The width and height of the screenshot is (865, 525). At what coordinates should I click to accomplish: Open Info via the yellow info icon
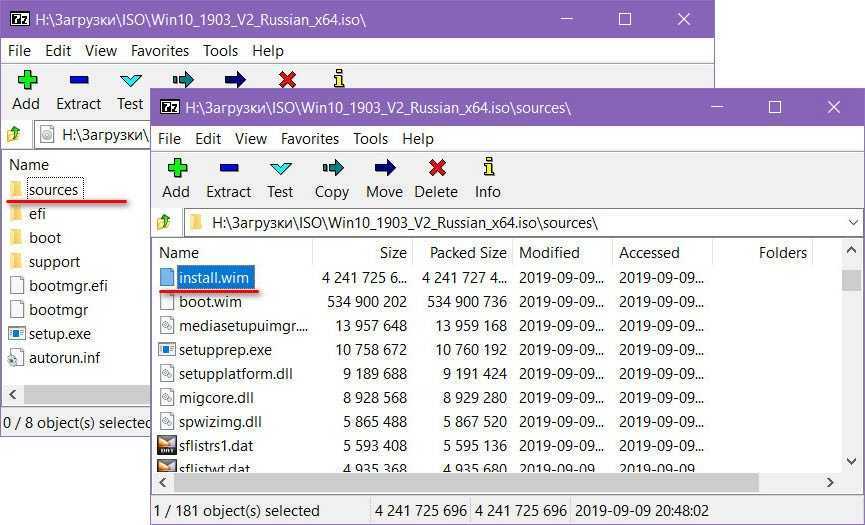click(x=487, y=168)
